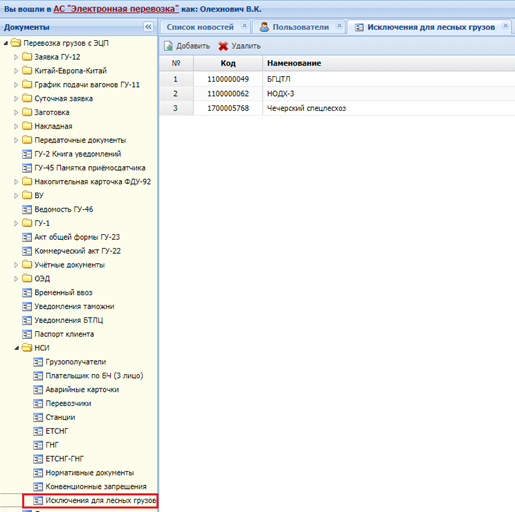
Task: Open the АС Электронная перевозка link
Action: click(x=116, y=9)
